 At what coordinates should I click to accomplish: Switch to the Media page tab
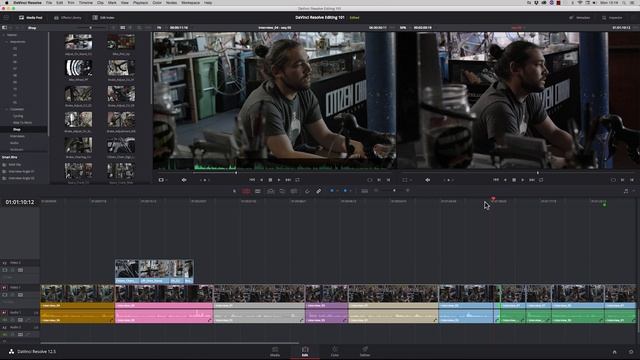point(275,351)
